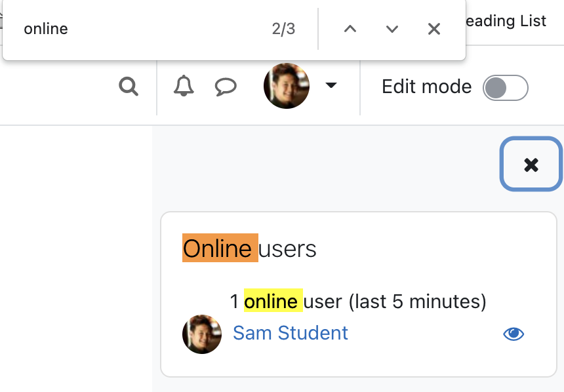
Task: Click the orange highlighted 'Online' match
Action: tap(220, 248)
